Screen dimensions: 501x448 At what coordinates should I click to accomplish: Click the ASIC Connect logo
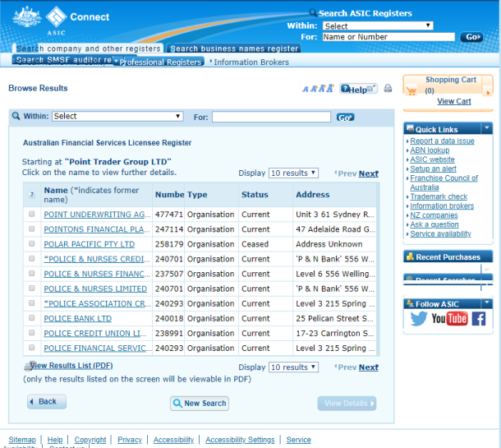[x=61, y=21]
